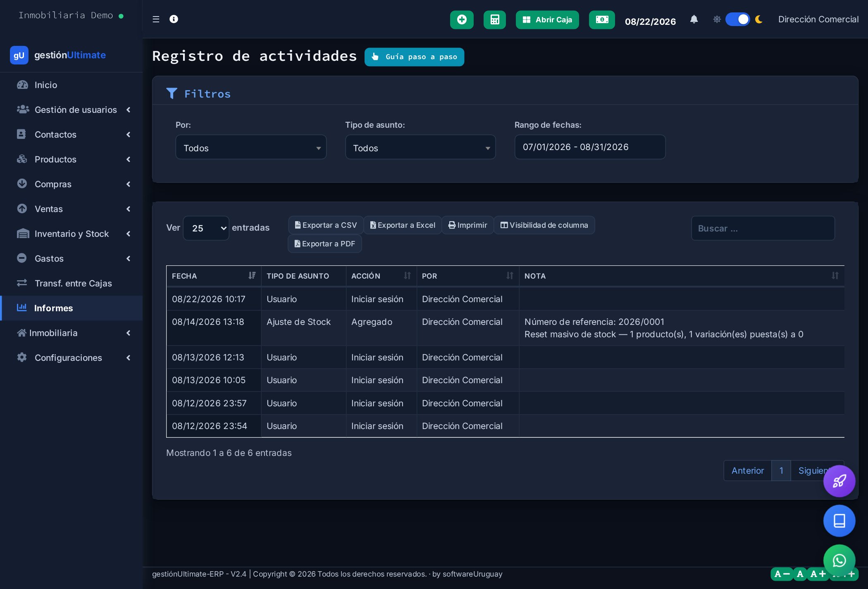The width and height of the screenshot is (868, 589).
Task: Change entries per page dropdown showing 25
Action: [206, 228]
